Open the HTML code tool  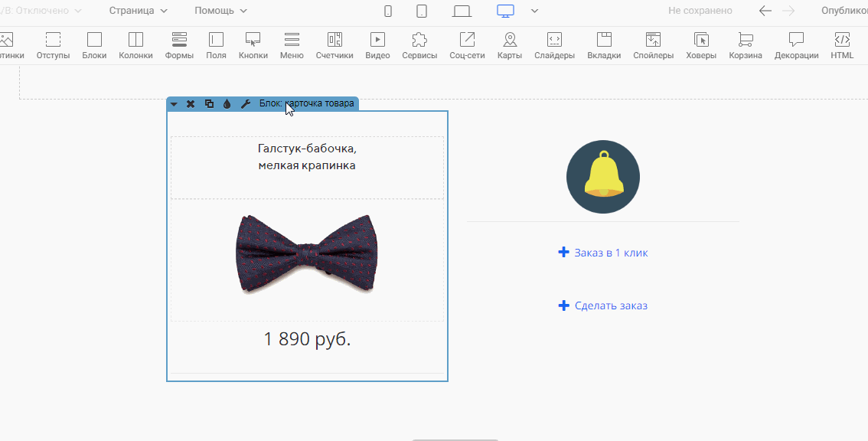(x=842, y=45)
